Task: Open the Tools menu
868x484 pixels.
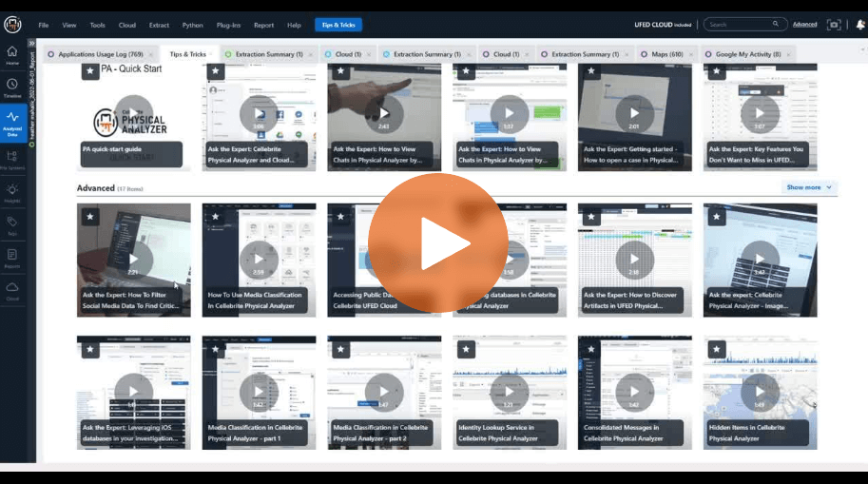Action: [97, 25]
